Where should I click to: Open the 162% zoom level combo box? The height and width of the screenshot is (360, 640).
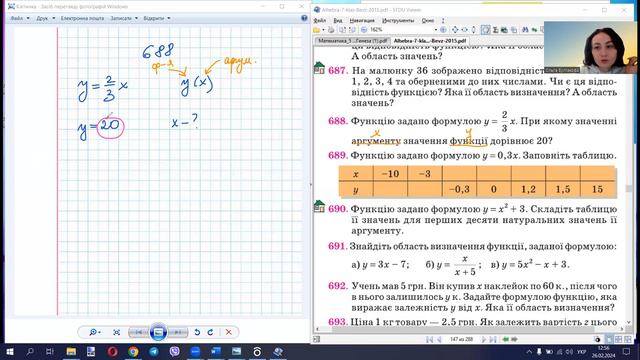click(403, 30)
